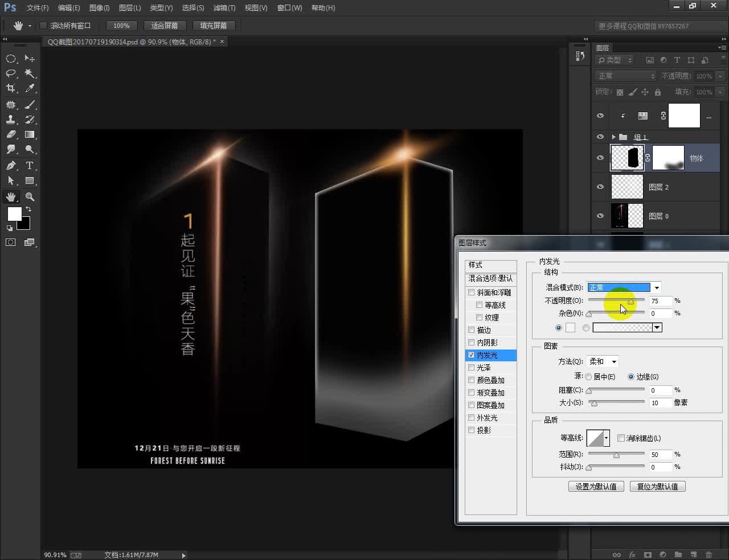Screen dimensions: 729x560
Task: Open the 滤镜 menu
Action: click(x=224, y=7)
